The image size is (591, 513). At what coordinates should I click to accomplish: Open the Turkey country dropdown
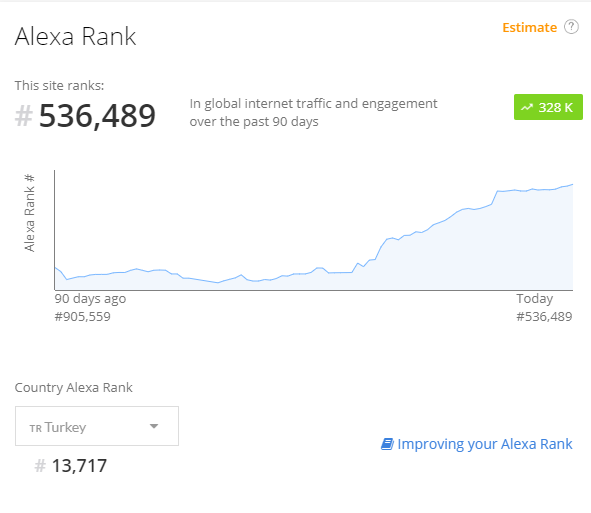tap(97, 426)
